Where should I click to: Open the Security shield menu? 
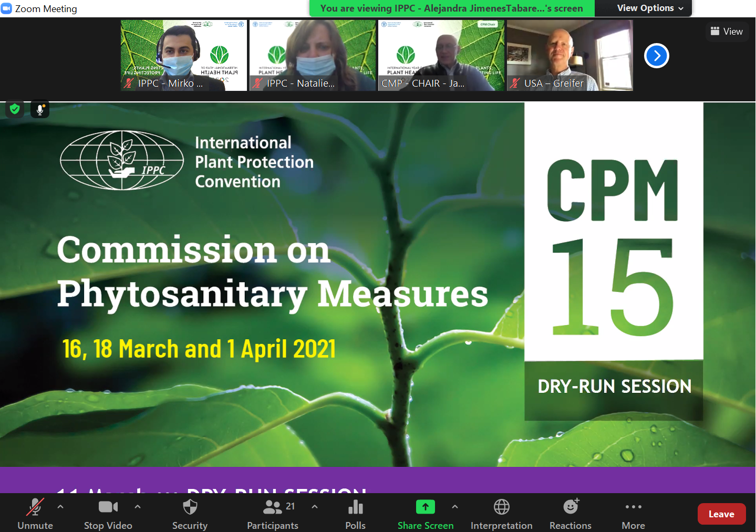click(190, 514)
